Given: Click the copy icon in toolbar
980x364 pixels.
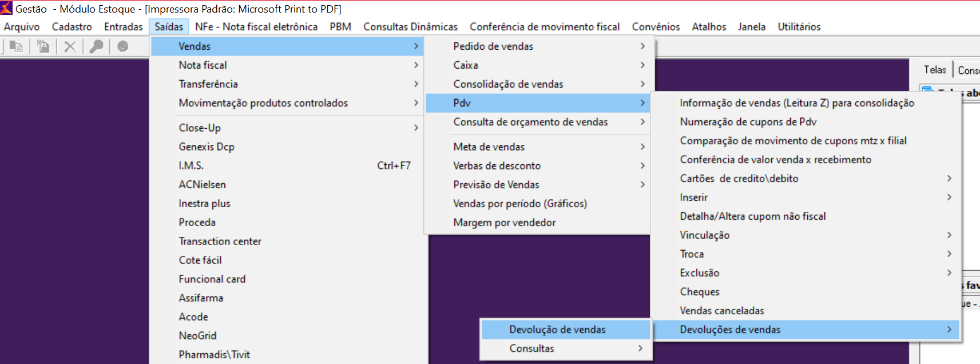Looking at the screenshot, I should click(x=16, y=46).
